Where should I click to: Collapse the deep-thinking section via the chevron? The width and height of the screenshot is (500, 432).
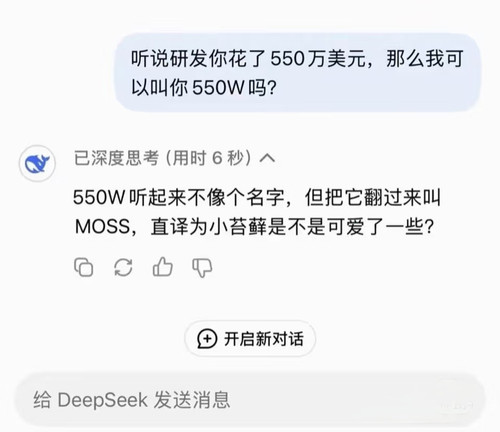(x=267, y=158)
